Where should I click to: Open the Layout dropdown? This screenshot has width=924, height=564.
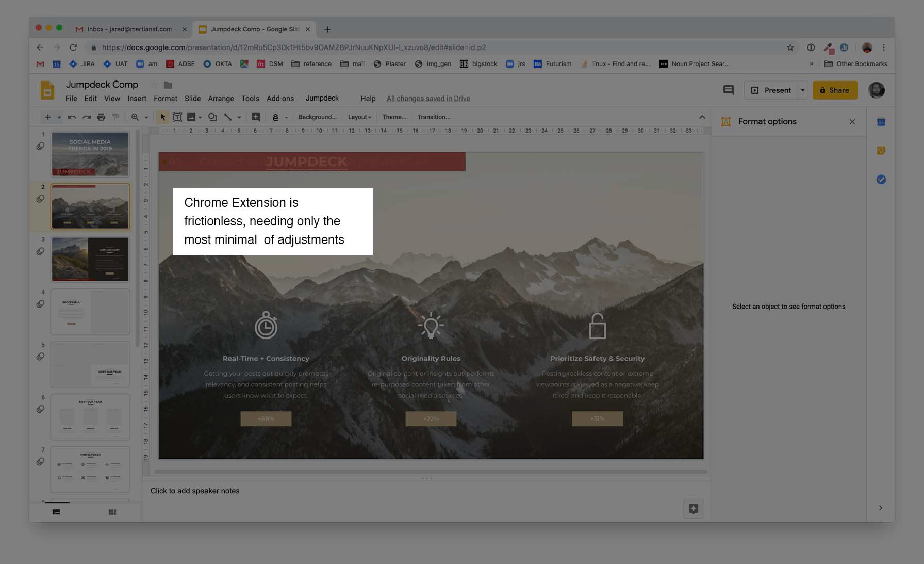[359, 117]
